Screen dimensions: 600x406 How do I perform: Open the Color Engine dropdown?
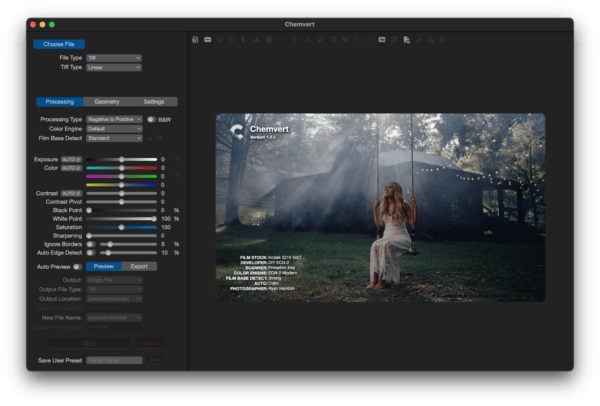pyautogui.click(x=114, y=129)
